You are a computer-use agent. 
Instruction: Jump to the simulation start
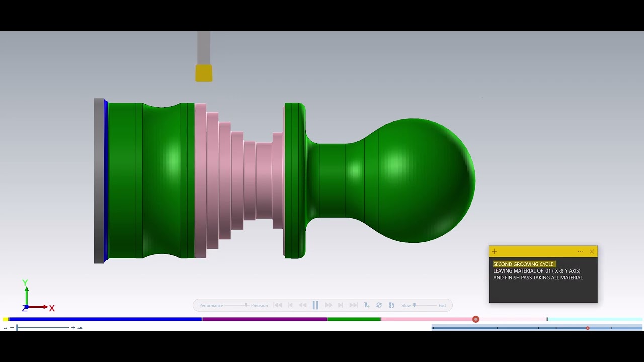coord(277,305)
